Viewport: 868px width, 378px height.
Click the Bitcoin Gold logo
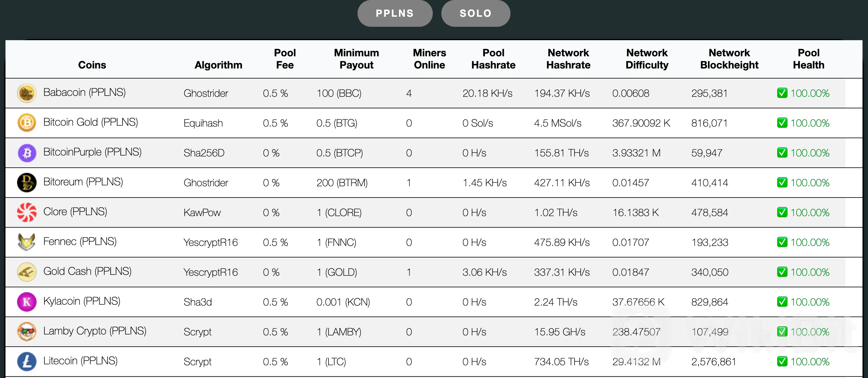[x=27, y=123]
